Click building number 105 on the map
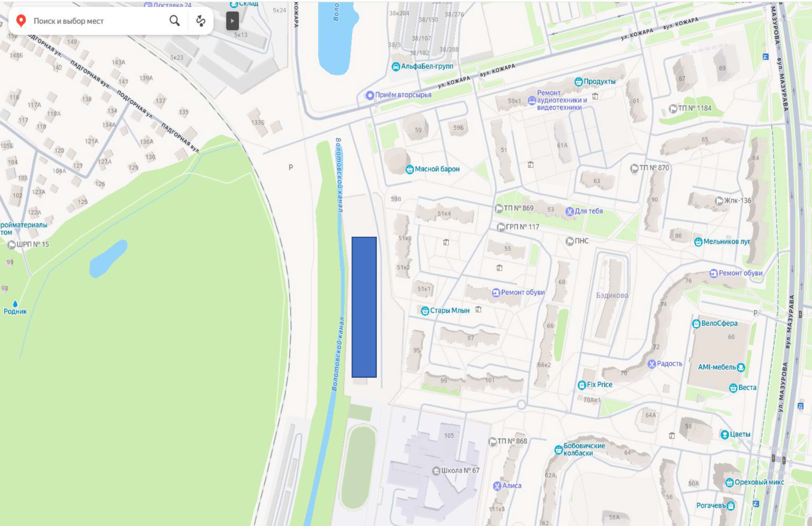 click(x=449, y=435)
